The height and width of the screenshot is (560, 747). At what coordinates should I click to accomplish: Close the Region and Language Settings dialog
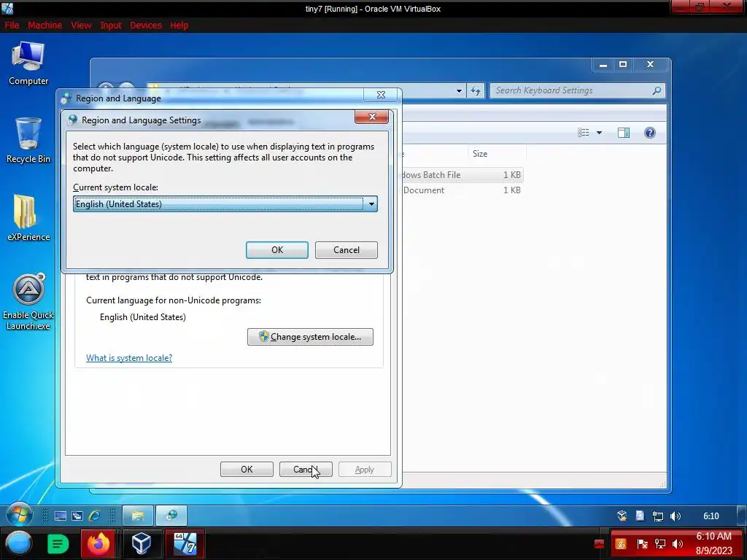click(x=371, y=117)
